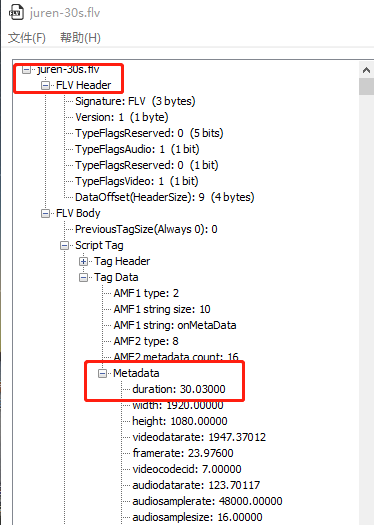Screen dimensions: 374x525
Task: Select 'videodatarate: 1947.37012' row
Action: point(199,437)
